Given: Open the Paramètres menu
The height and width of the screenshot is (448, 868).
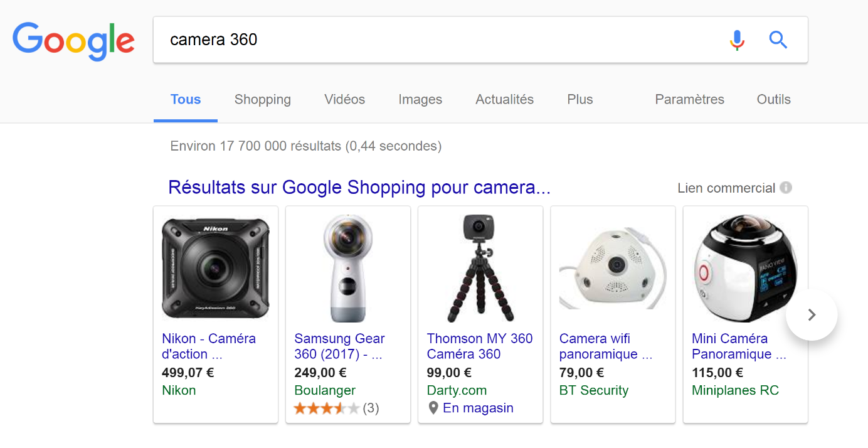Looking at the screenshot, I should (x=689, y=99).
